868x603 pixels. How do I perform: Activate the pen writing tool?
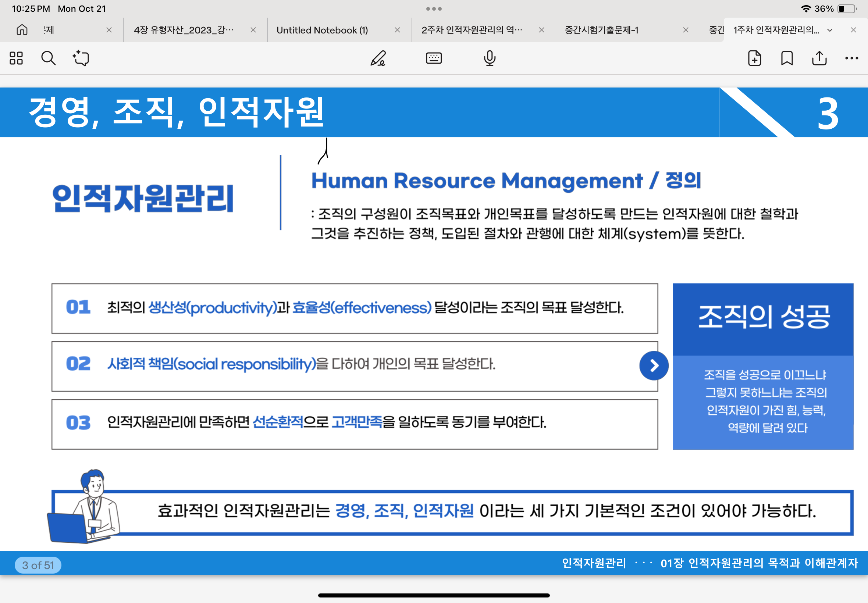pos(378,58)
